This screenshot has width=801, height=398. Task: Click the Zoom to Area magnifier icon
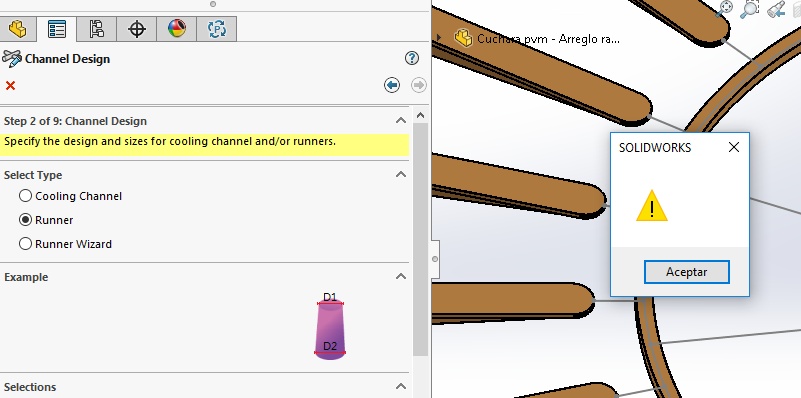pos(750,9)
